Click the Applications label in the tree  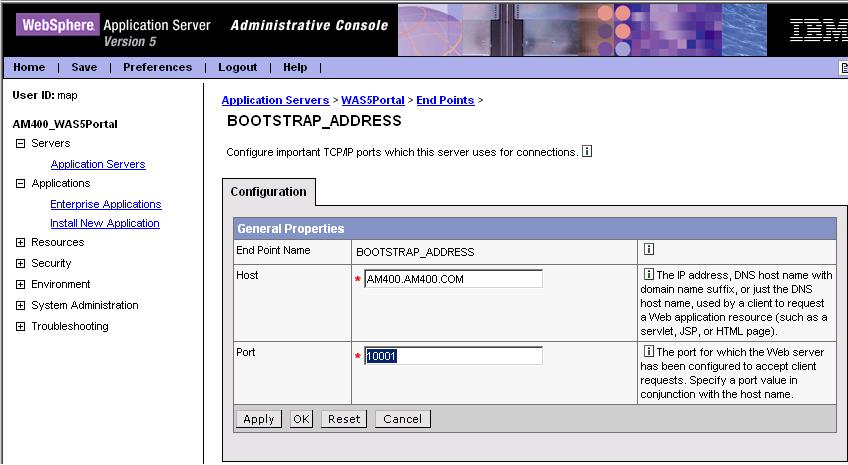[61, 183]
